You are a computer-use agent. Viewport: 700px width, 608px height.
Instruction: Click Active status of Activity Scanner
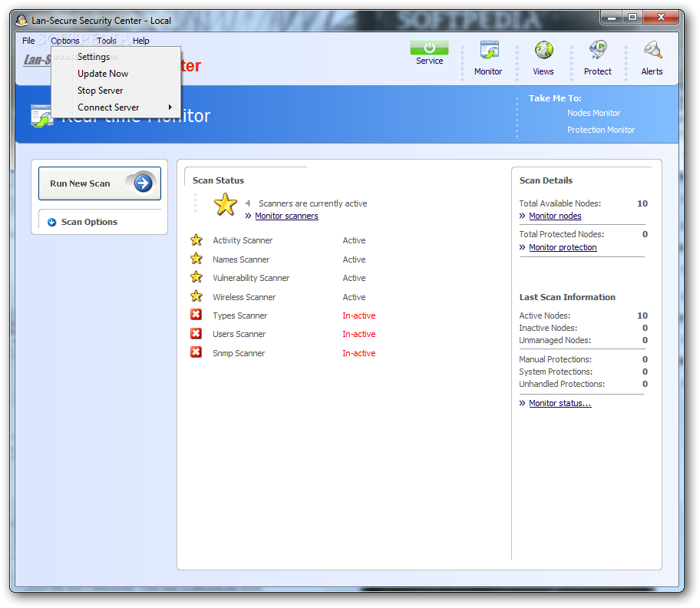tap(354, 240)
